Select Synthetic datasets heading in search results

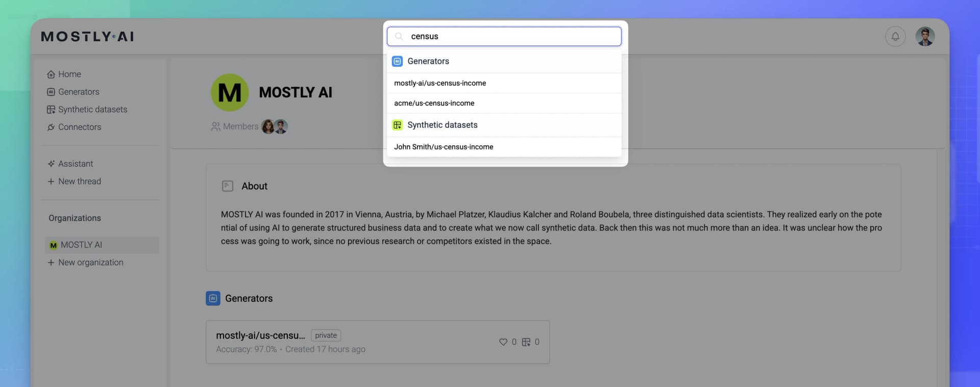pyautogui.click(x=443, y=125)
